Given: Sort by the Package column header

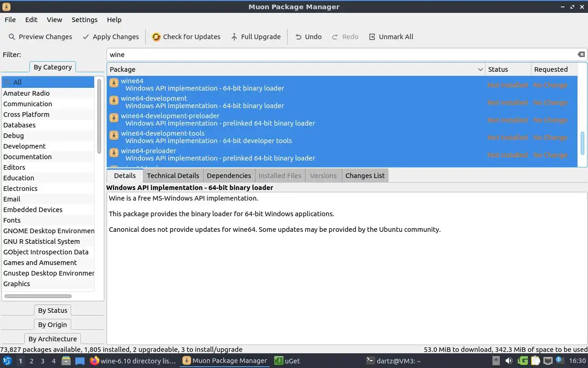Looking at the screenshot, I should point(296,69).
